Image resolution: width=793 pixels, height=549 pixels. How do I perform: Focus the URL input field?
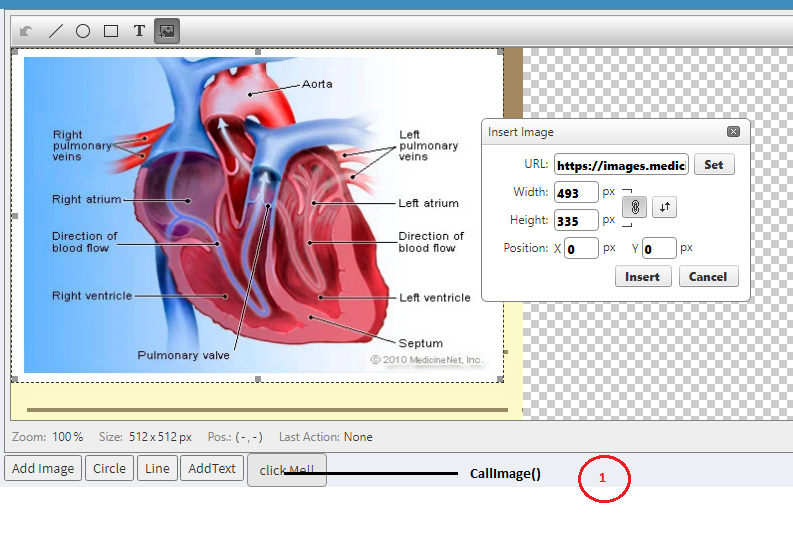621,165
